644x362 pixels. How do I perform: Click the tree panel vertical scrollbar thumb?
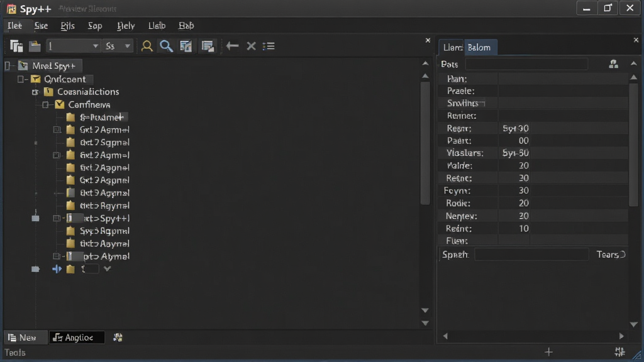pos(425,143)
